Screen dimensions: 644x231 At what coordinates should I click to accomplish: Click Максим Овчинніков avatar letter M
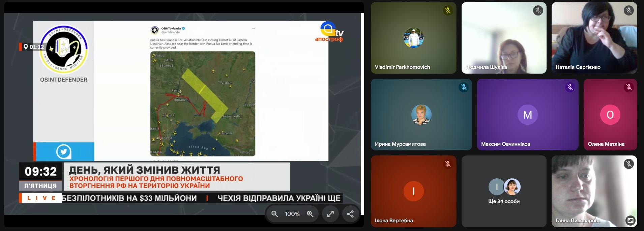click(527, 115)
